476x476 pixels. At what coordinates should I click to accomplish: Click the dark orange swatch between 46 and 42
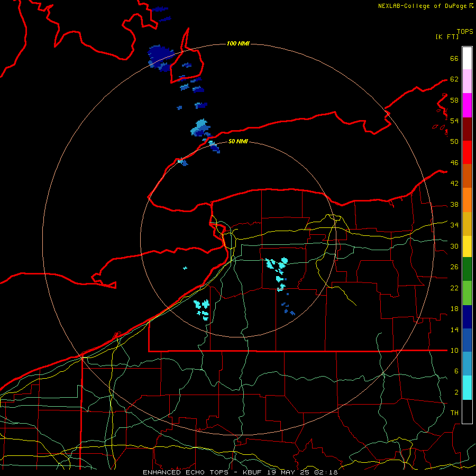tap(467, 176)
